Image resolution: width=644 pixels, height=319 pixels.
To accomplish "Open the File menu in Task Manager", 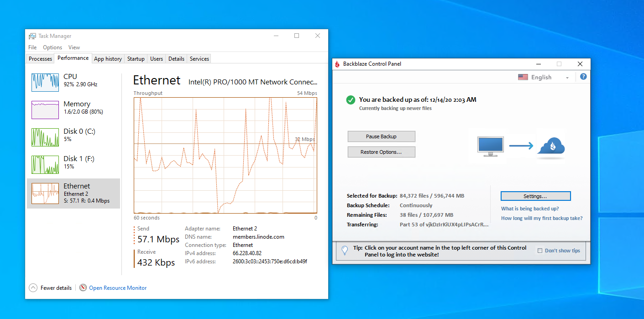I will (x=32, y=47).
